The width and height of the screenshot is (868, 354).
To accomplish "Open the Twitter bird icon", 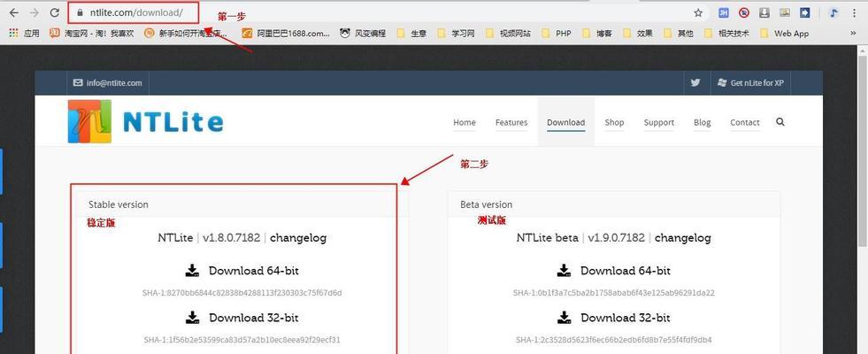I will pyautogui.click(x=695, y=82).
